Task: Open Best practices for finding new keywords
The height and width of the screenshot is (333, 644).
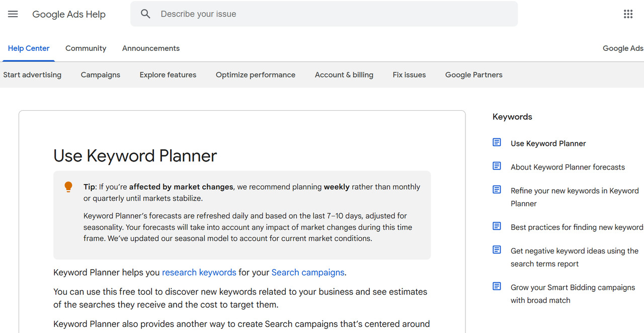Action: pyautogui.click(x=577, y=227)
